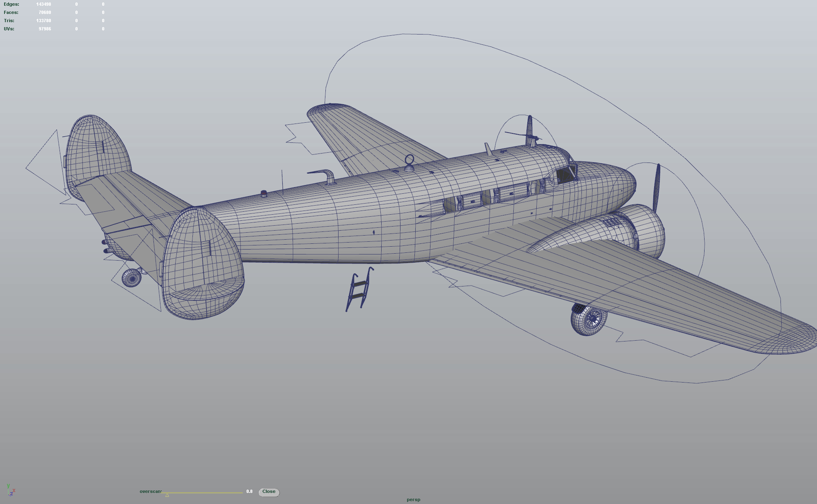Screen dimensions: 817x504
Task: Click the Edges count readout
Action: (x=43, y=4)
